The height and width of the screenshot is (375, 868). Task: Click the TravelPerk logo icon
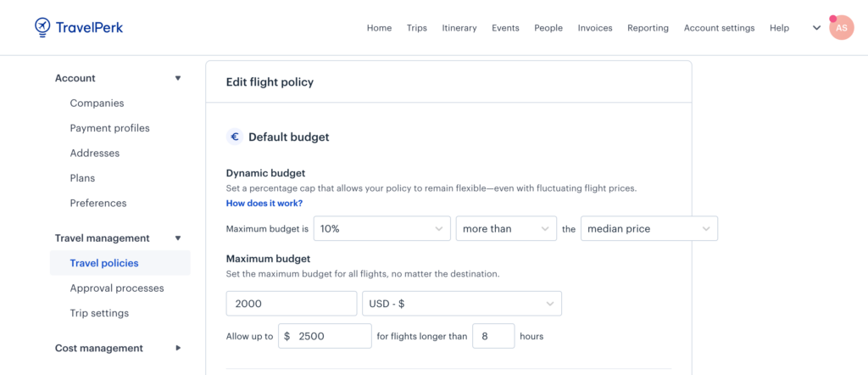pos(42,27)
